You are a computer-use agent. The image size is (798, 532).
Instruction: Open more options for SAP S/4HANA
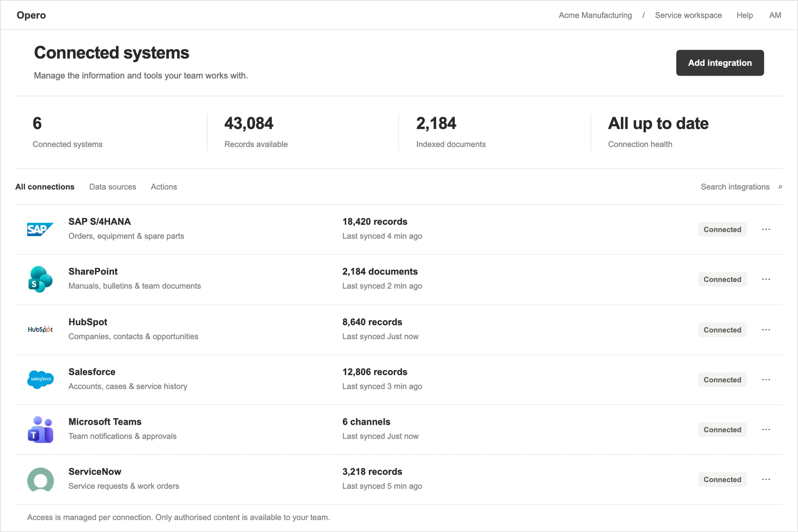coord(766,229)
